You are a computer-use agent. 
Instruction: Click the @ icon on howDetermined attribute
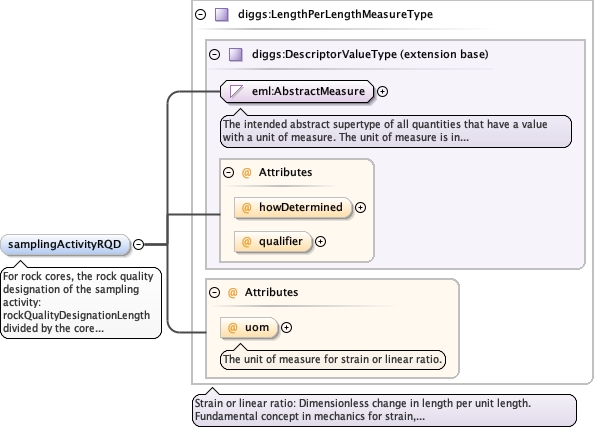(247, 208)
